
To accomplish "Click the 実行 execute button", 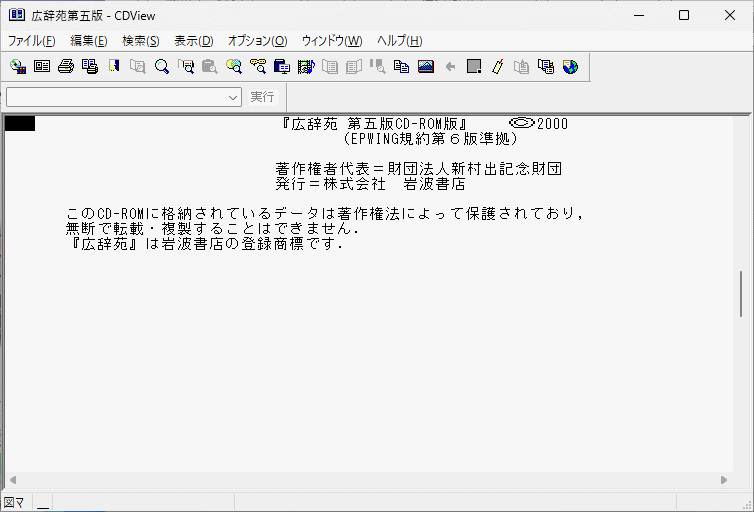I will (262, 97).
